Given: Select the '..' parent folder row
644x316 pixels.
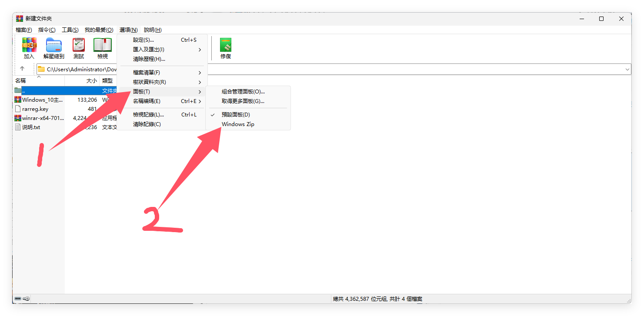Looking at the screenshot, I should tap(65, 90).
